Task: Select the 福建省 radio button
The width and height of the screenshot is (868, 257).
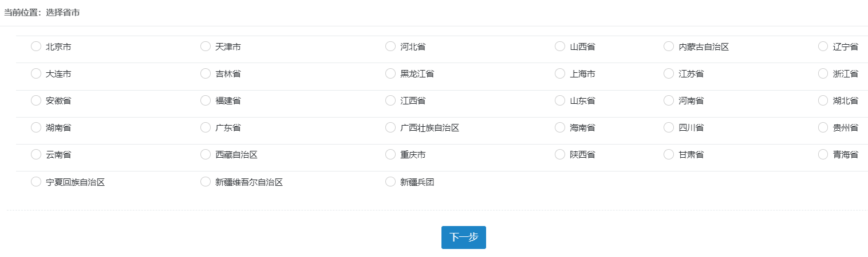Action: tap(206, 100)
